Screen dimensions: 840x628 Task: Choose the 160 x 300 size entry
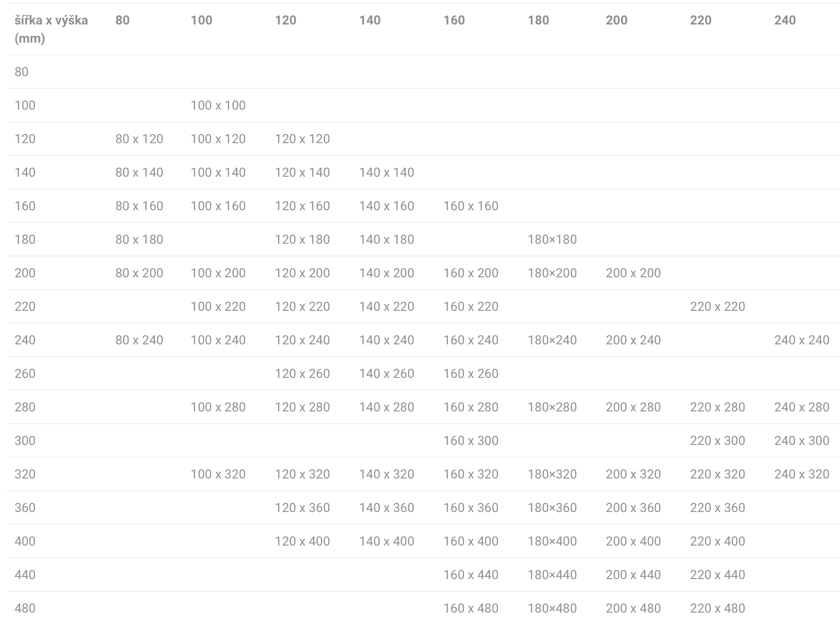[x=471, y=440]
